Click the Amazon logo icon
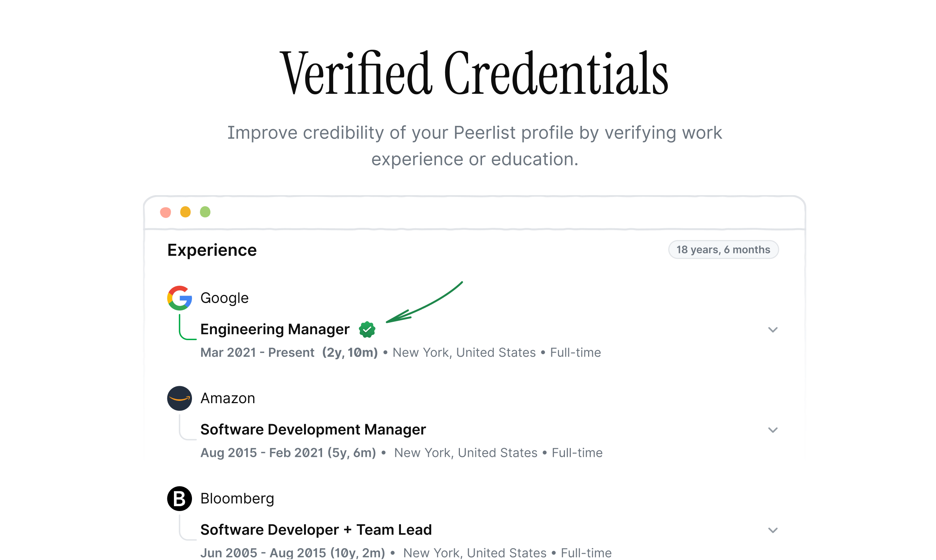The image size is (936, 560). (x=179, y=398)
